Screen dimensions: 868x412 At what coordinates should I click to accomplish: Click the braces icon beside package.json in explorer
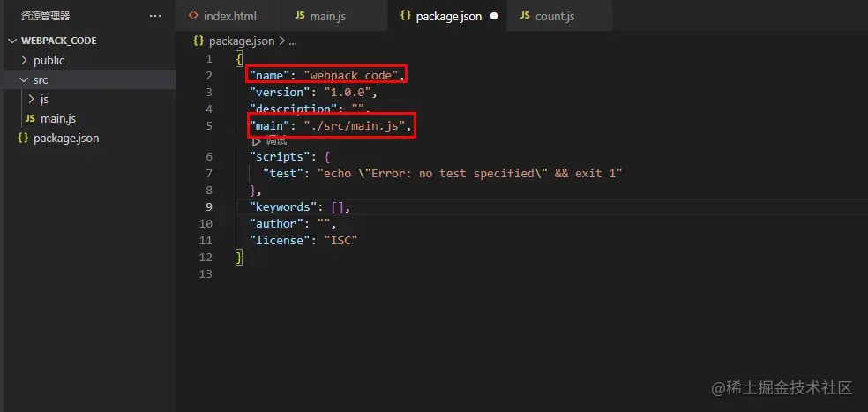23,138
